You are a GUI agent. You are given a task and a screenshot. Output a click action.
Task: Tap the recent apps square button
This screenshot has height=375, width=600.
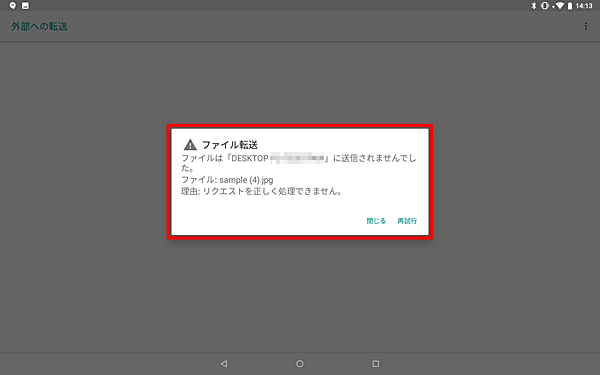[x=375, y=363]
